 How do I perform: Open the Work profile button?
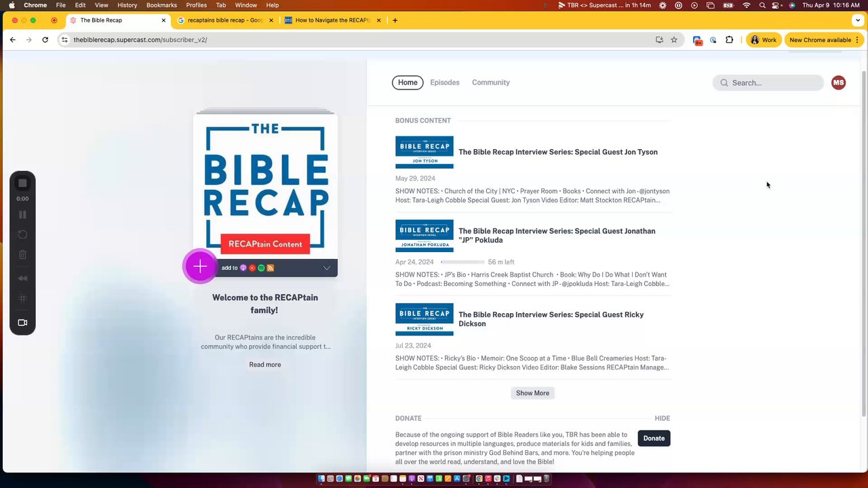(x=764, y=40)
